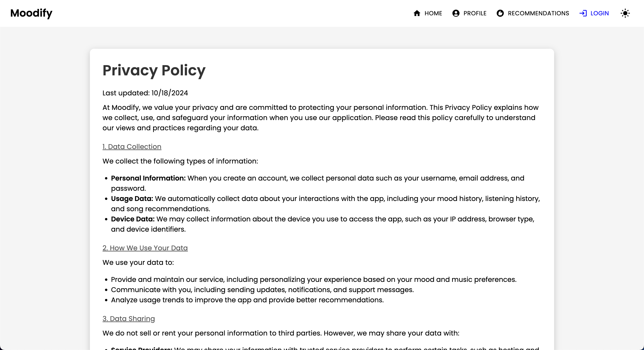Click the 'We use your data to:' sentence

pyautogui.click(x=138, y=262)
